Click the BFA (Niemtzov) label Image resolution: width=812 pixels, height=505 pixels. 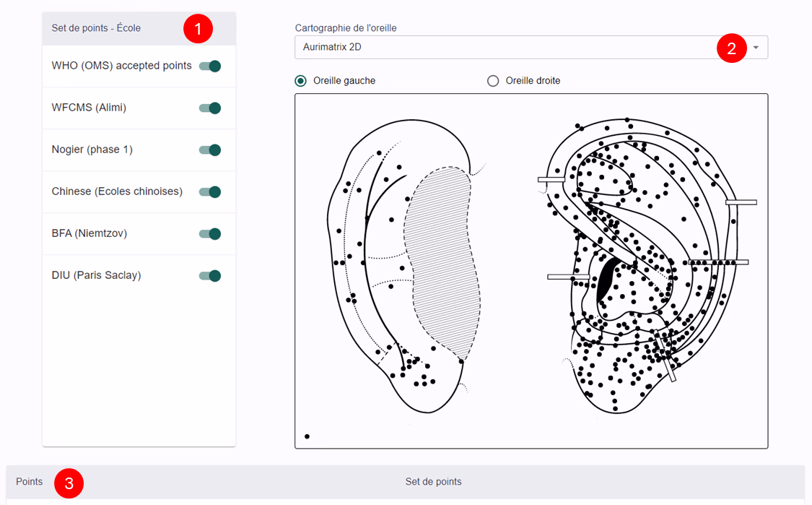89,234
